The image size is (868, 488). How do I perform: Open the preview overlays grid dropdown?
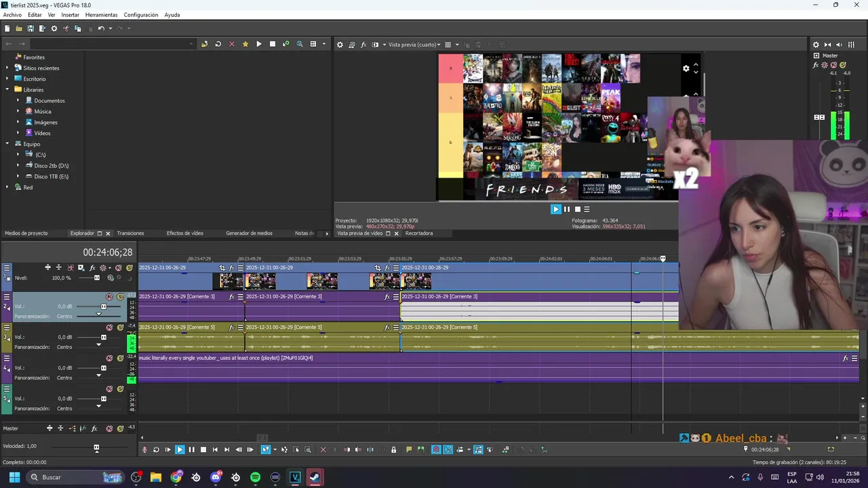456,45
